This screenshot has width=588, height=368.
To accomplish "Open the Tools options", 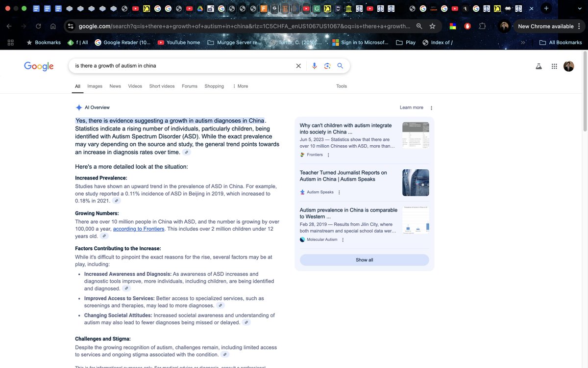I will pos(342,86).
